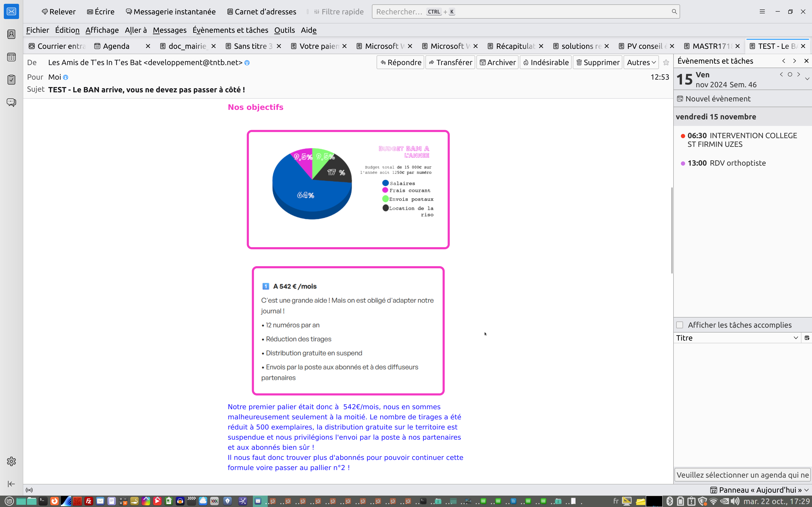Image resolution: width=812 pixels, height=507 pixels.
Task: Open the Outils menu
Action: pyautogui.click(x=284, y=30)
